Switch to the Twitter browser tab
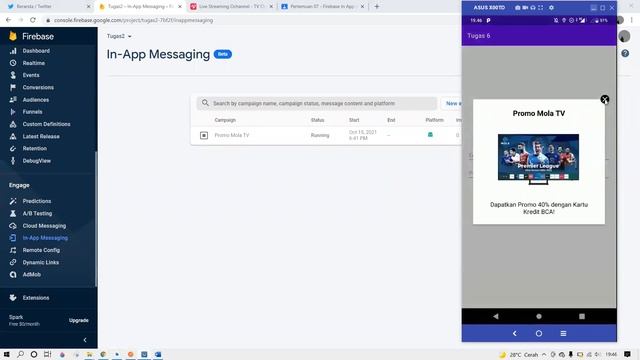This screenshot has height=360, width=640. point(48,7)
